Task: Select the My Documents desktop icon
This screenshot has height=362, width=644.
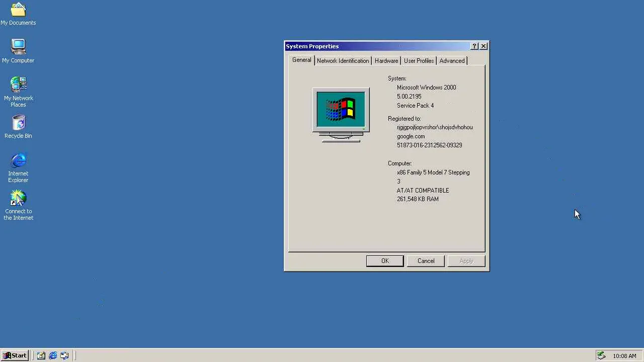Action: coord(18,14)
